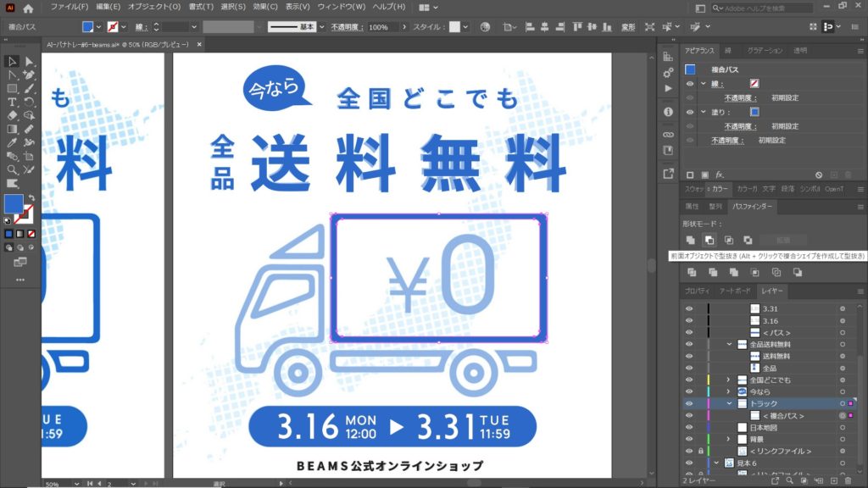Toggle stroke (線) visibility in Appearance panel

click(690, 84)
